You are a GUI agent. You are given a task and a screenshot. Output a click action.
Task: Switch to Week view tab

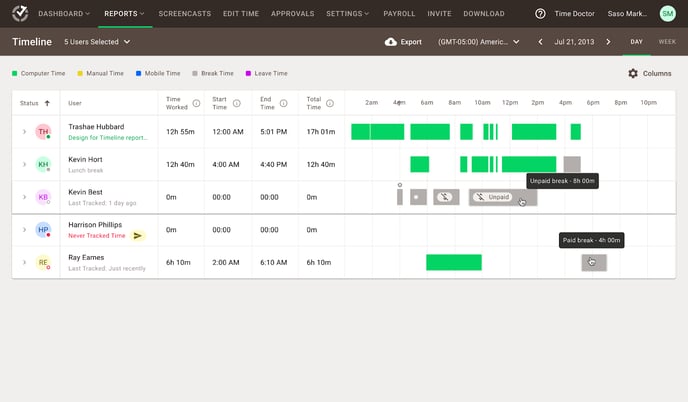point(667,42)
